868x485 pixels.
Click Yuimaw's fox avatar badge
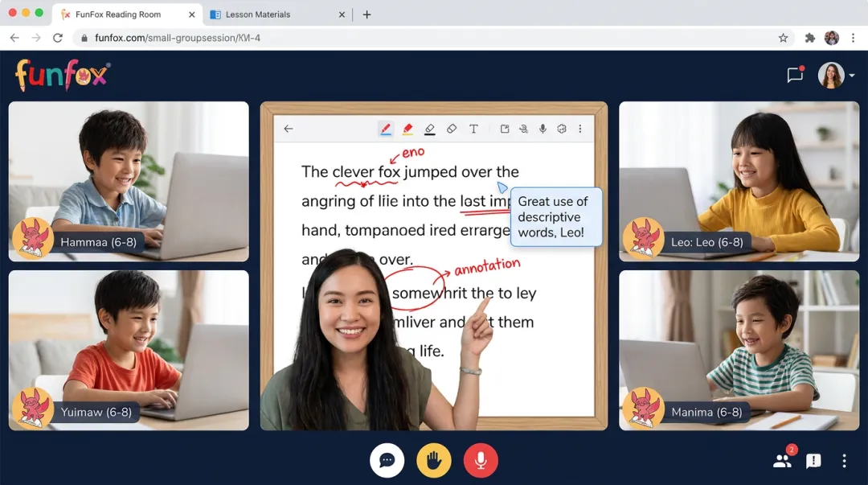pos(33,408)
